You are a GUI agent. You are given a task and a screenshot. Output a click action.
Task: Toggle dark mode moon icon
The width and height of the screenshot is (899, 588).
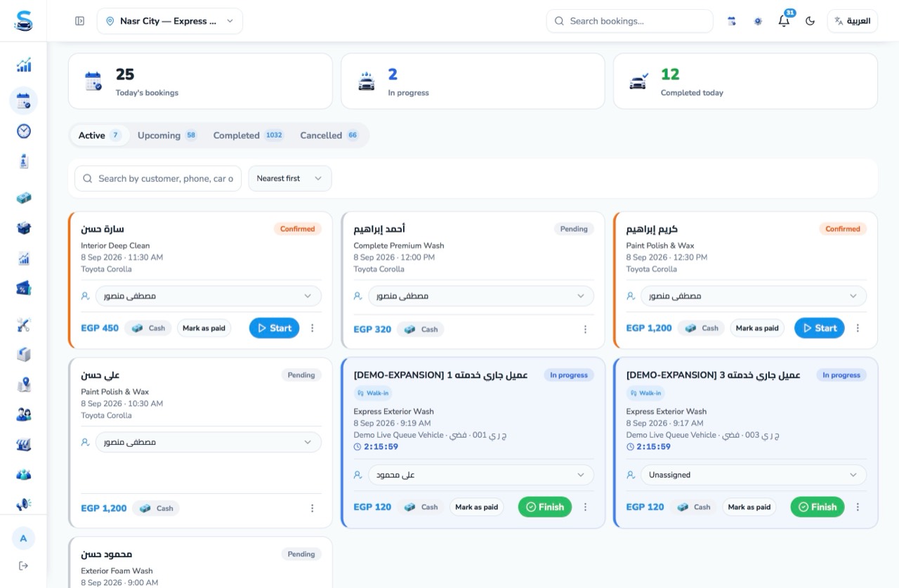pos(810,21)
